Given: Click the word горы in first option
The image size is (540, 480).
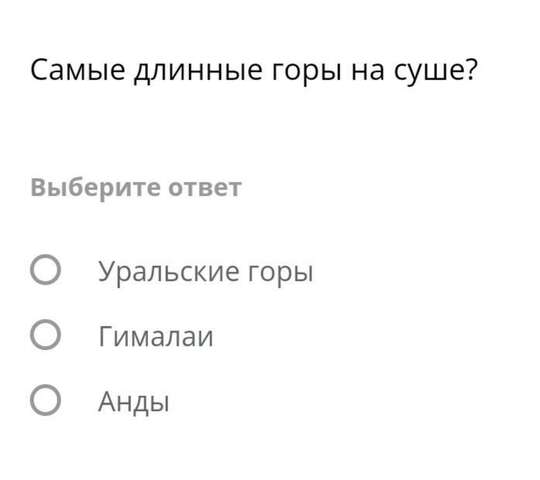Looking at the screenshot, I should tap(281, 274).
